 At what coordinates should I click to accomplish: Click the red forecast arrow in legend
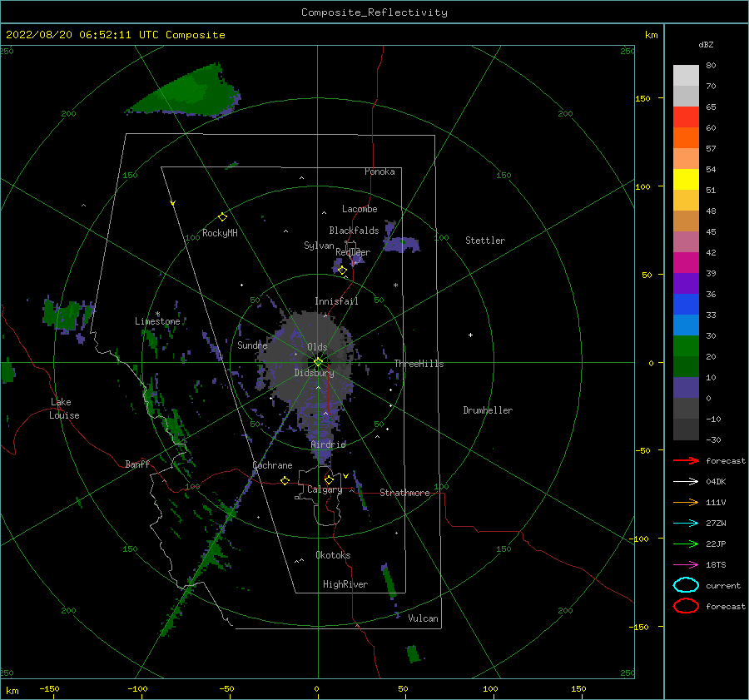coord(686,460)
